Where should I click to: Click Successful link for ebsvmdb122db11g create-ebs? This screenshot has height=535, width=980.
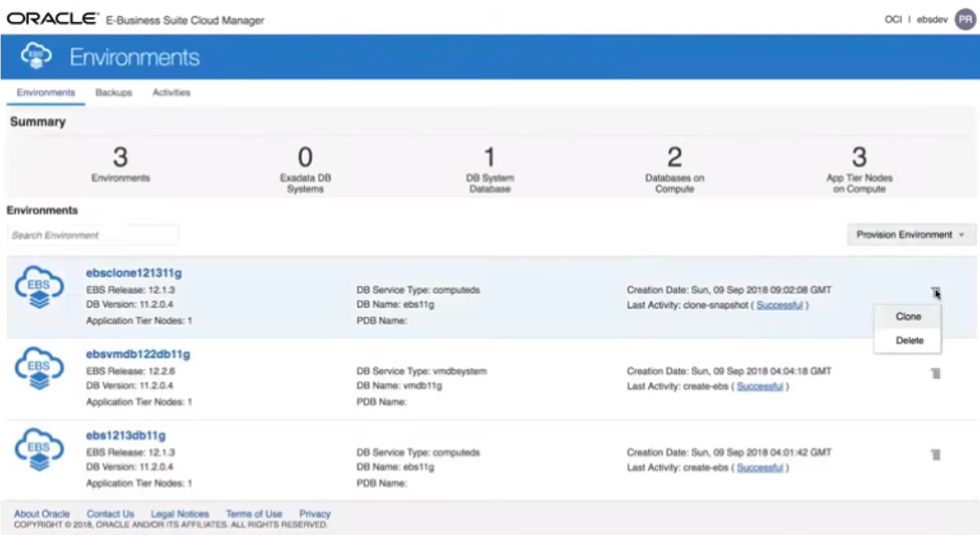coord(760,386)
